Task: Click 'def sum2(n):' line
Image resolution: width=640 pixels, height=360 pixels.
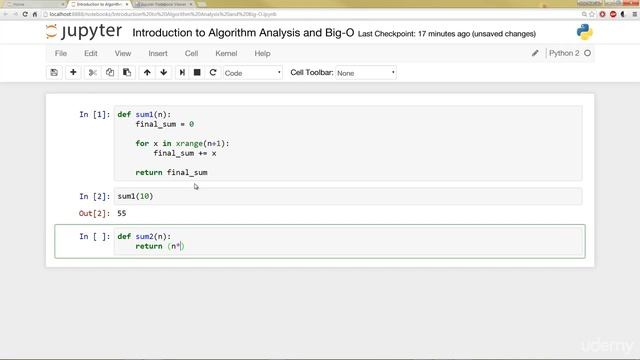Action: click(x=144, y=236)
